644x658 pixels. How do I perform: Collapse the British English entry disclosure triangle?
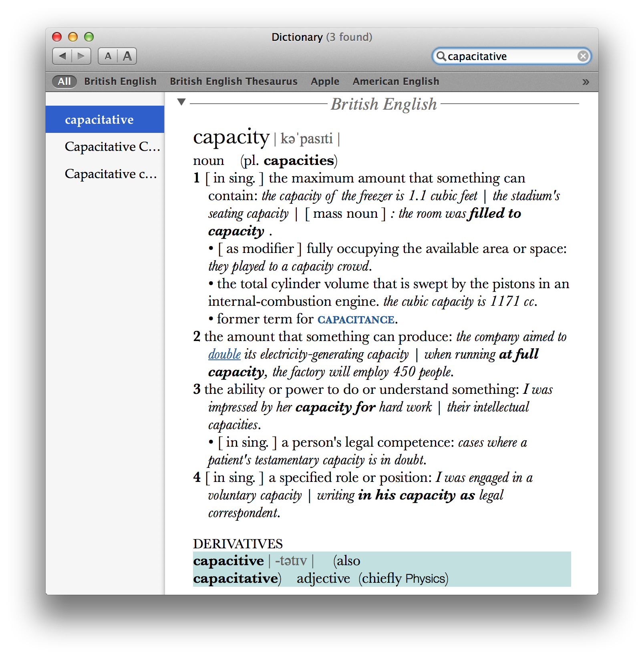tap(182, 101)
